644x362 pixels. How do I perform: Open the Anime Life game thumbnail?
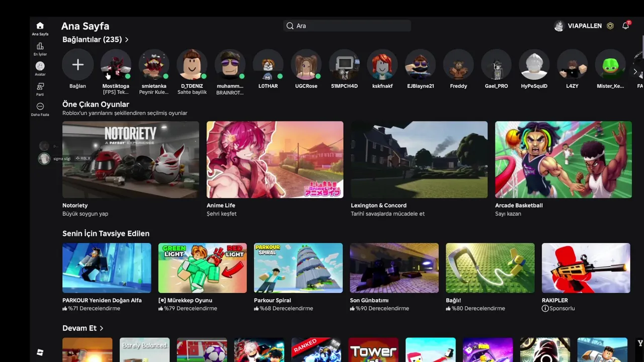275,159
